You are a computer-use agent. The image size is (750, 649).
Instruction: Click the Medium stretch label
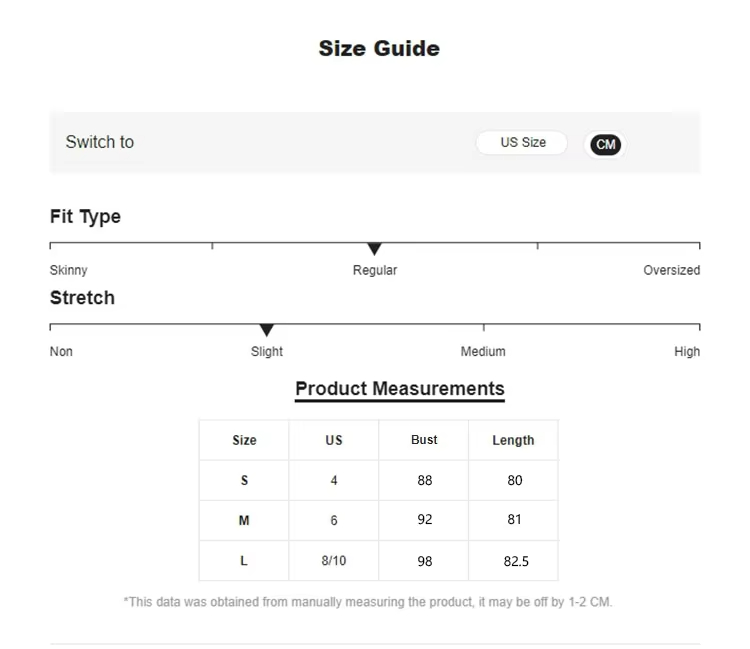click(483, 352)
